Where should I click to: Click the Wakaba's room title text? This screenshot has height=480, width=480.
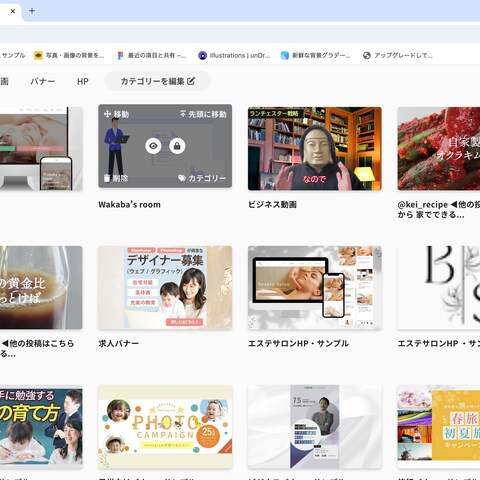129,204
